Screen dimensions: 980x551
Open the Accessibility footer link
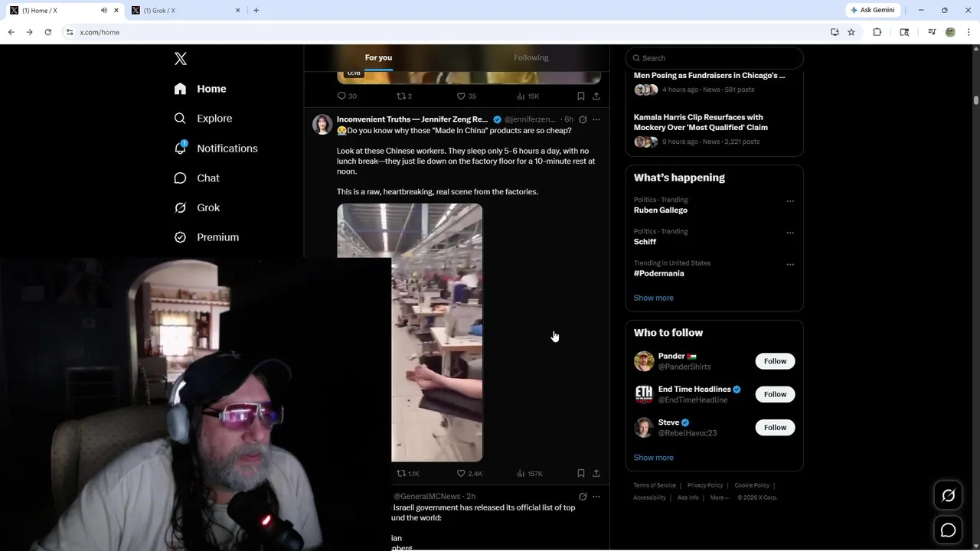(x=649, y=497)
